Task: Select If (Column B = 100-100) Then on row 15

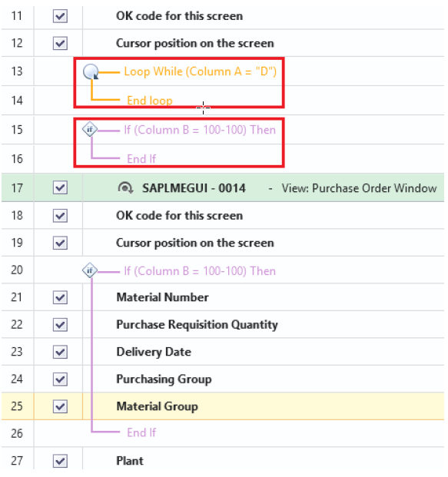Action: coord(200,130)
